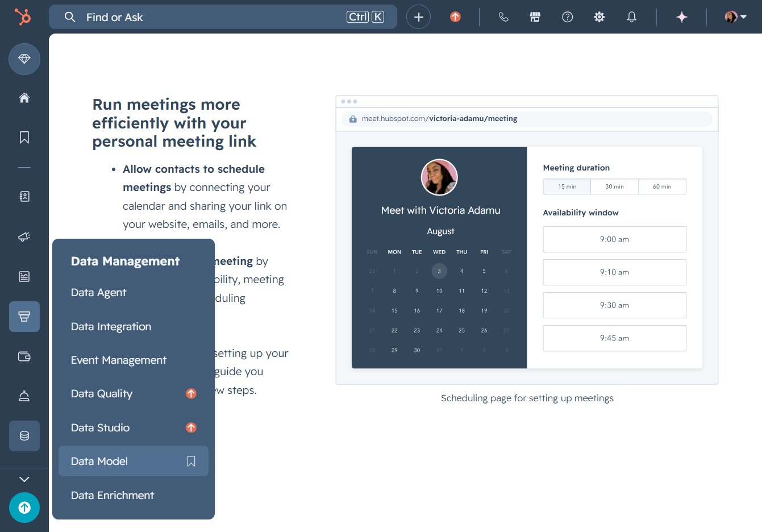Open the Content sidebar icon

[24, 276]
